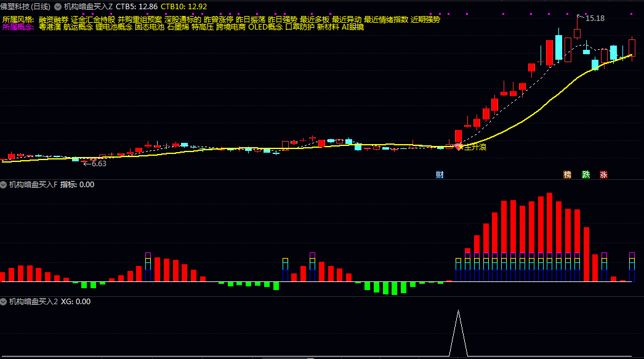Viewport: 644px width, 359px height.
Task: Click the green 跌 marker
Action: coord(586,174)
